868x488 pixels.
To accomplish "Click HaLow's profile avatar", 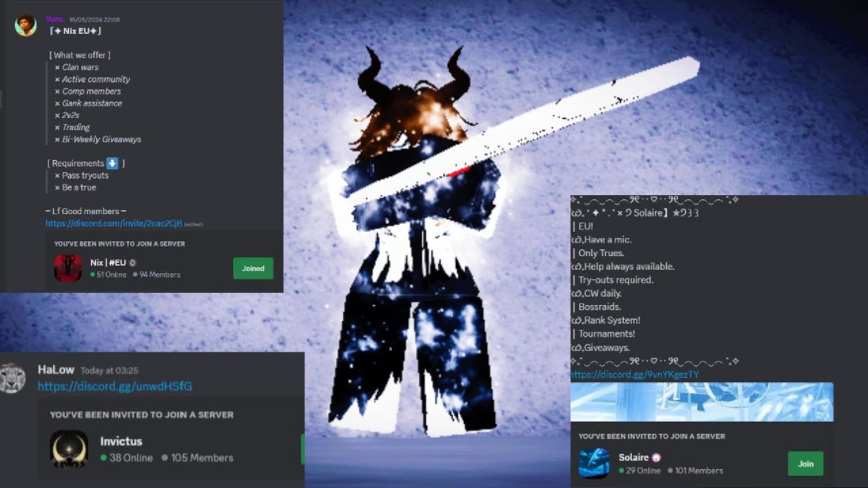I will [13, 378].
